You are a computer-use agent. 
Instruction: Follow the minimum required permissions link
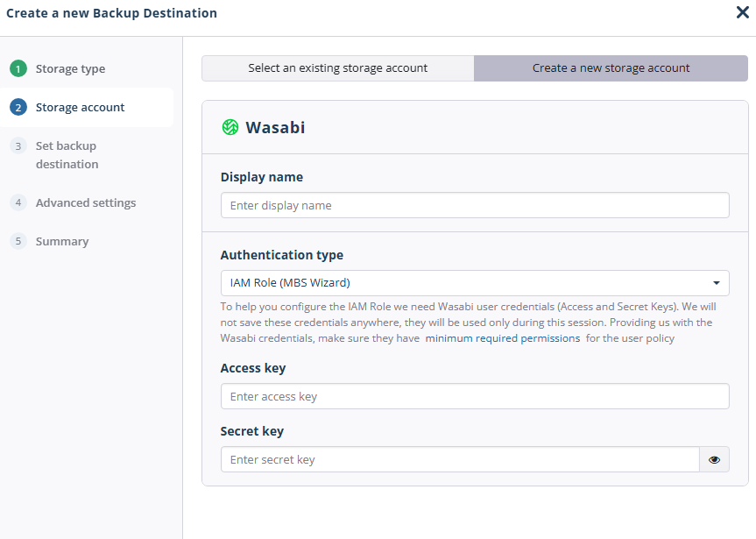tap(502, 338)
